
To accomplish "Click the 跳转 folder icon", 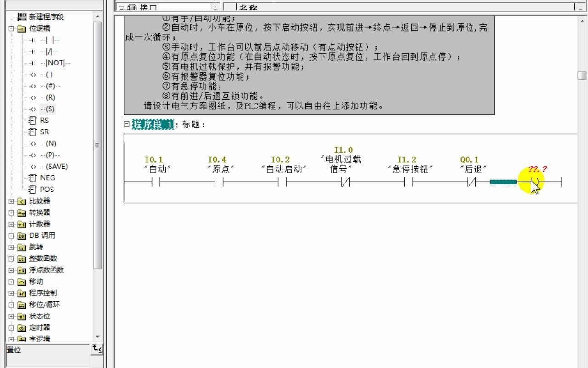I will coord(22,247).
